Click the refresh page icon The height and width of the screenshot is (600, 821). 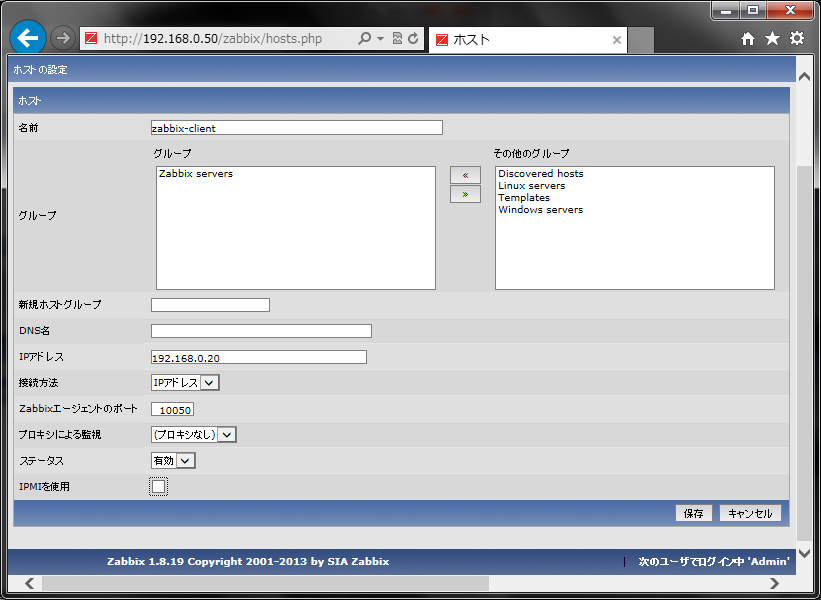point(413,38)
